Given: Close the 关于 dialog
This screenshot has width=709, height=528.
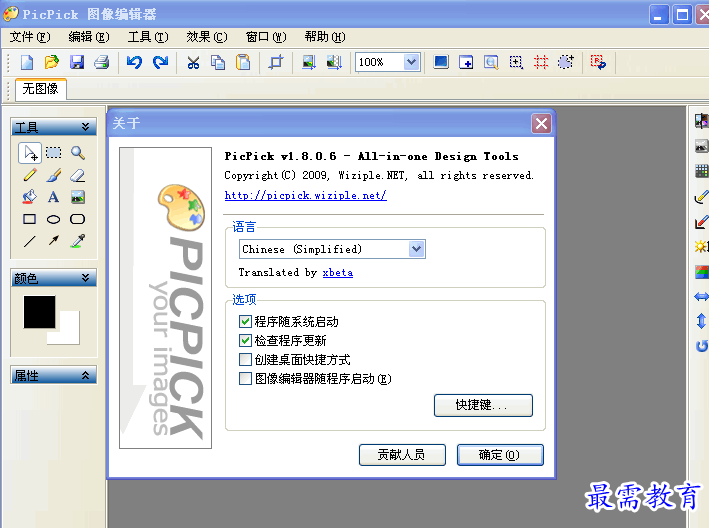Looking at the screenshot, I should 541,123.
